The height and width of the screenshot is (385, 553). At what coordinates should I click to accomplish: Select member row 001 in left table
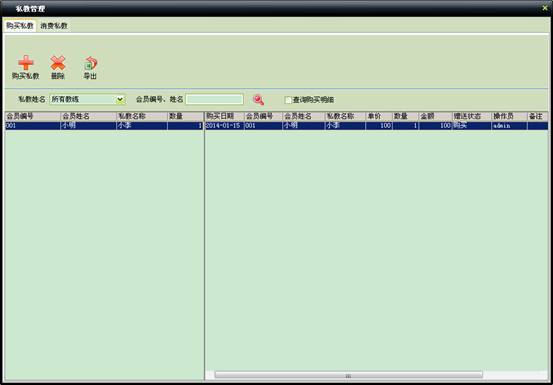tap(104, 126)
